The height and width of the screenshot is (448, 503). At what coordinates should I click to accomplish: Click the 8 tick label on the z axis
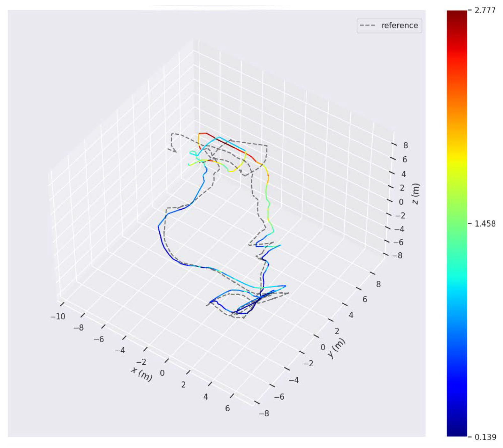coord(405,146)
